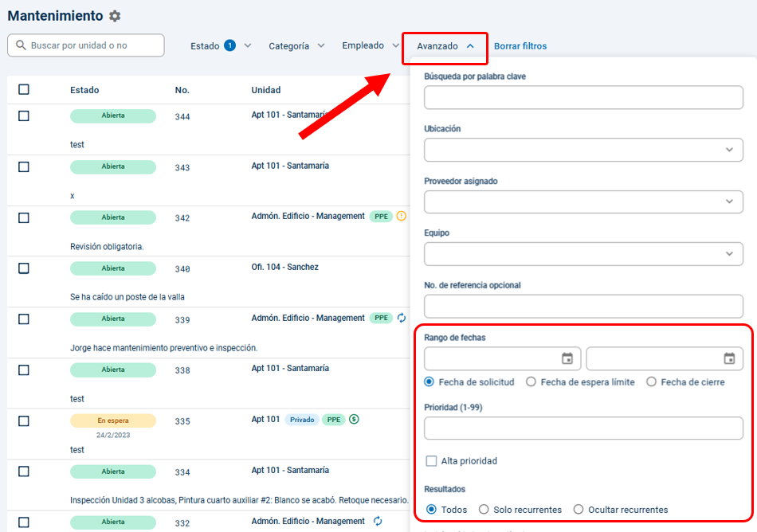Check the box for request 340
This screenshot has height=532, width=757.
click(x=24, y=268)
